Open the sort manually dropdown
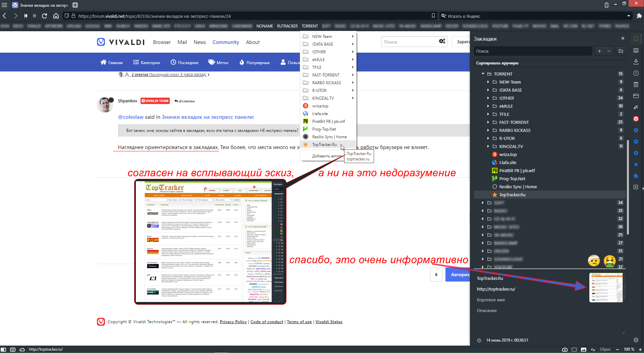 click(x=549, y=63)
